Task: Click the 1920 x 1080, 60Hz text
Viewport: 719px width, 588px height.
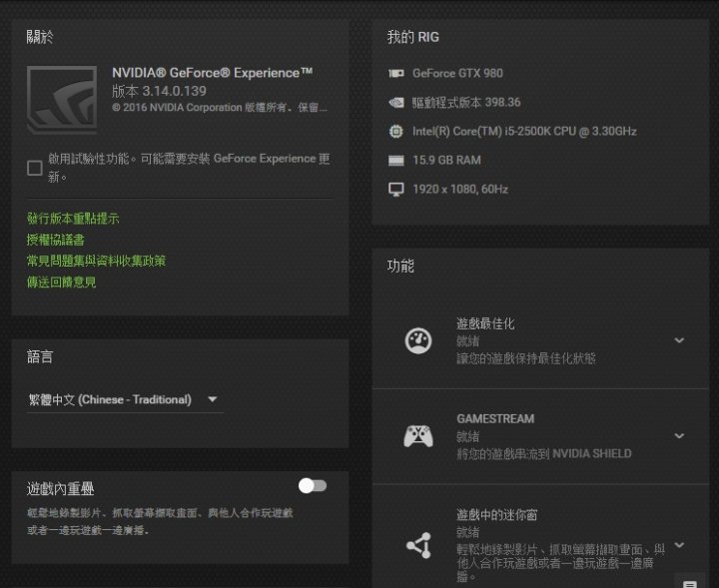Action: (x=460, y=190)
